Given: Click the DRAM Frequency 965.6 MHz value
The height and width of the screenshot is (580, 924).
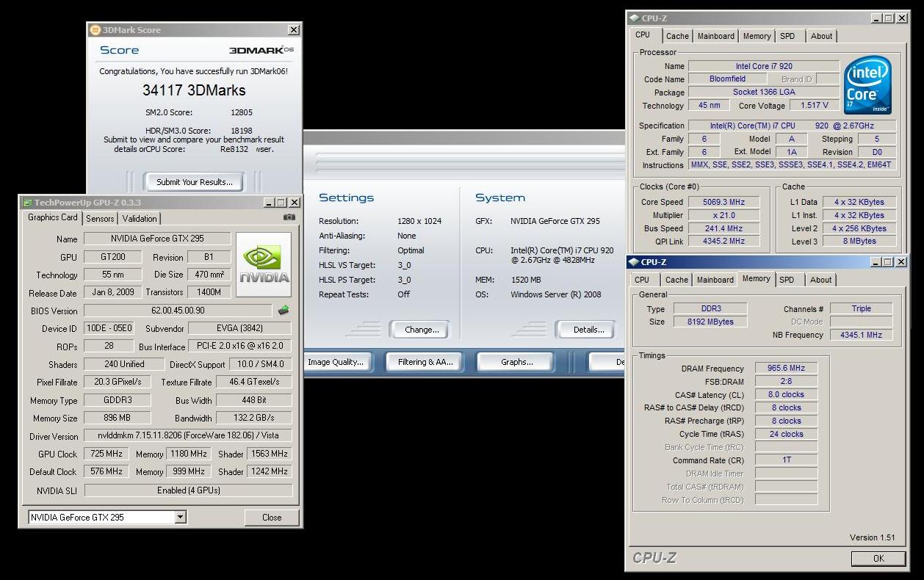Looking at the screenshot, I should (786, 369).
